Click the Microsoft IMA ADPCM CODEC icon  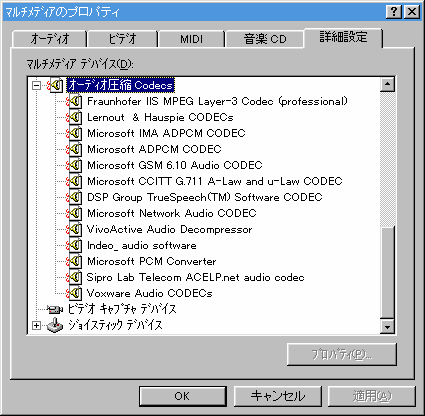74,133
